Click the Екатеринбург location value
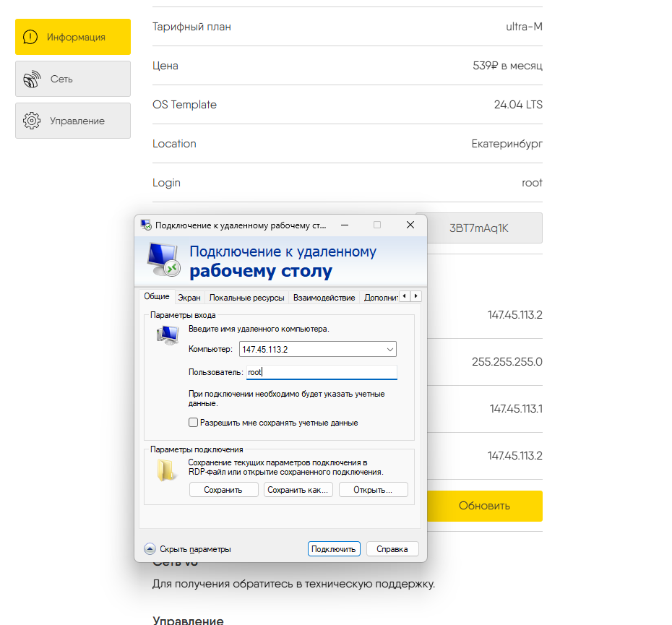Image resolution: width=672 pixels, height=625 pixels. 507,144
